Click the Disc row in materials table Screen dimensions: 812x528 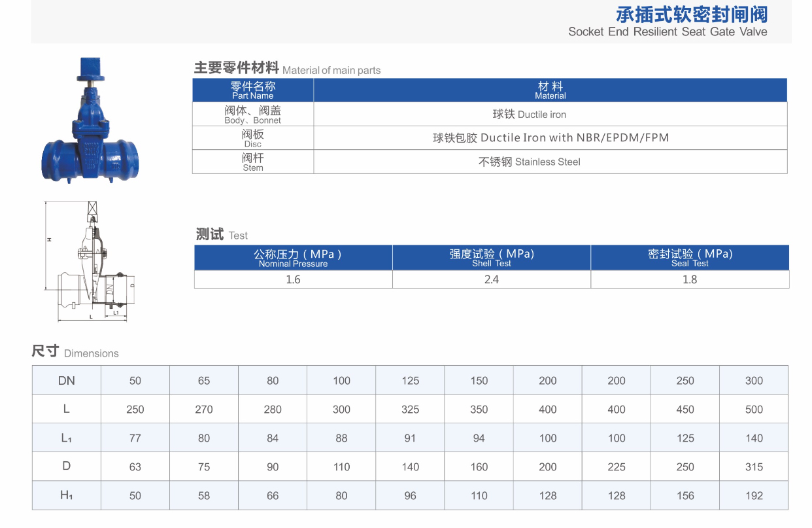click(252, 137)
